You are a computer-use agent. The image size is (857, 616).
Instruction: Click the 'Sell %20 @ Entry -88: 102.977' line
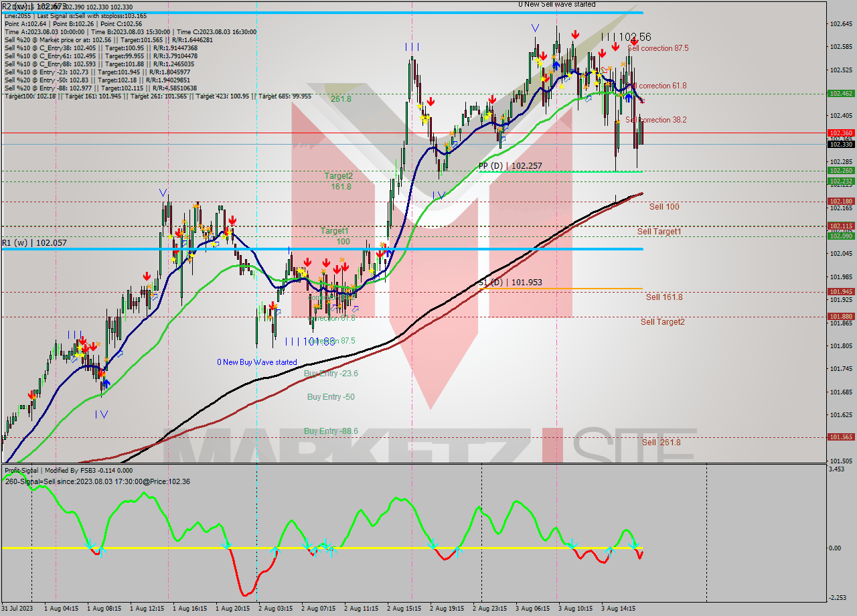[x=100, y=88]
